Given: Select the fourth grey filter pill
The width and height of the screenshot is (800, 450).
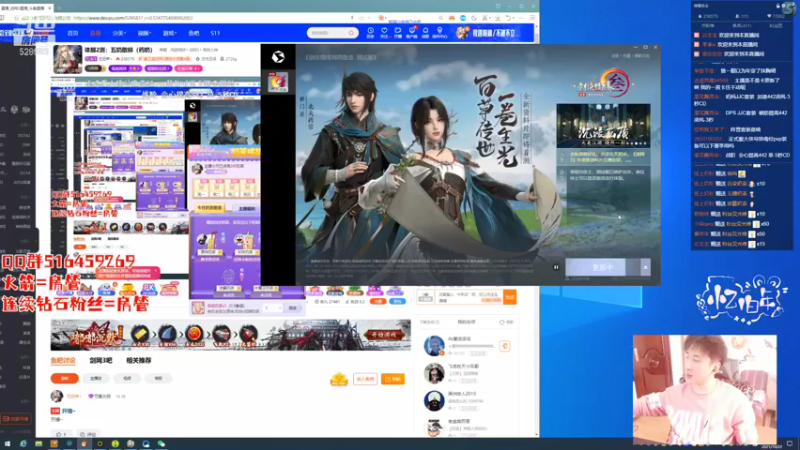Looking at the screenshot, I should coord(158,379).
